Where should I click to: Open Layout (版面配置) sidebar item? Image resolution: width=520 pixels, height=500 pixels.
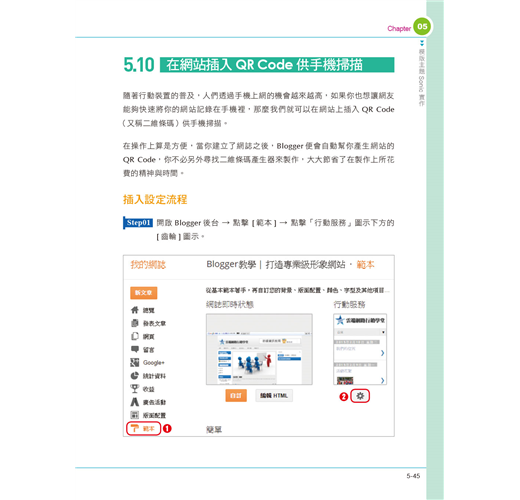148,415
